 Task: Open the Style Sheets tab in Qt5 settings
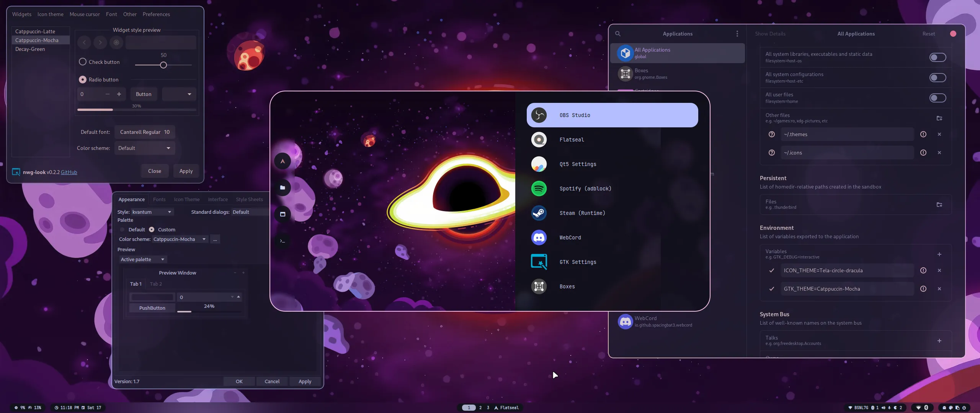249,199
